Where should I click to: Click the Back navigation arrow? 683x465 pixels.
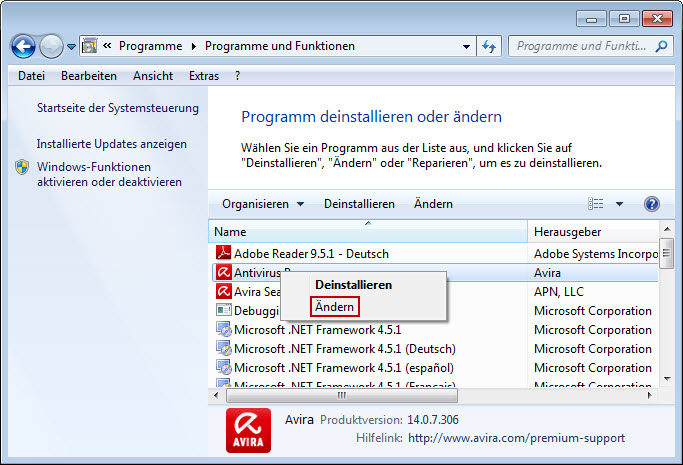click(x=23, y=46)
